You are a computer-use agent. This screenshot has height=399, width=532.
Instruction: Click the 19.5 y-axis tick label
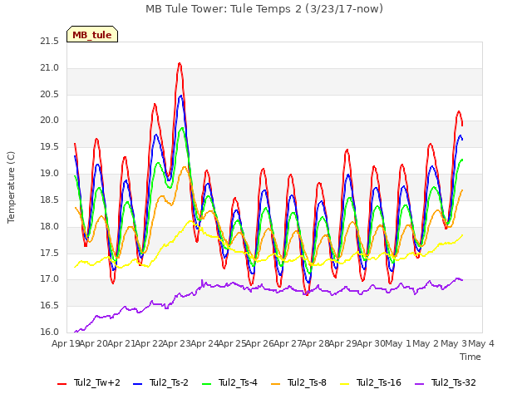tap(50, 147)
